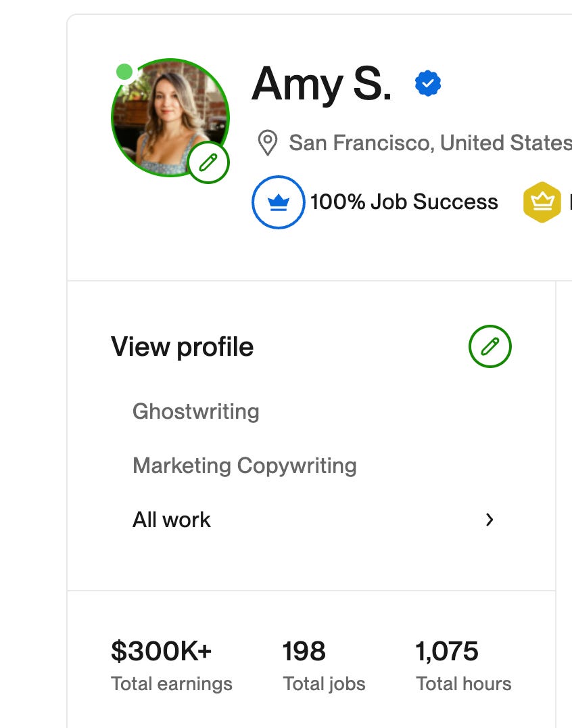Image resolution: width=572 pixels, height=728 pixels.
Task: Click the edit profile photo pencil icon
Action: coord(208,162)
